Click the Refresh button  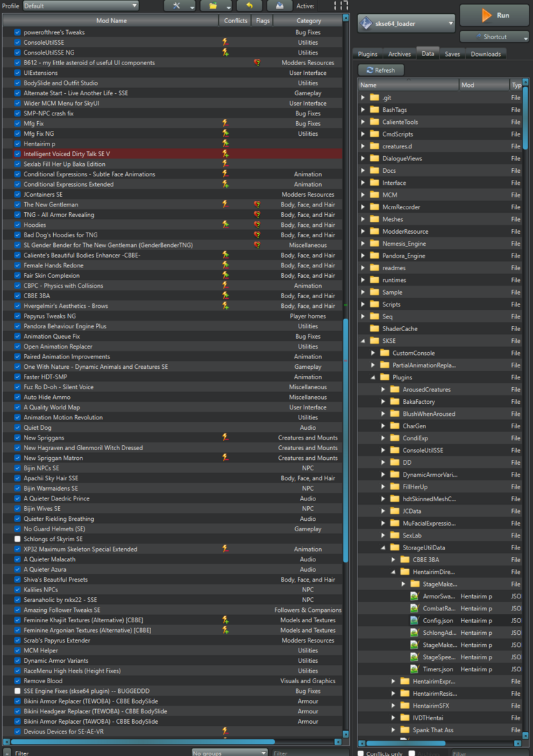(381, 70)
